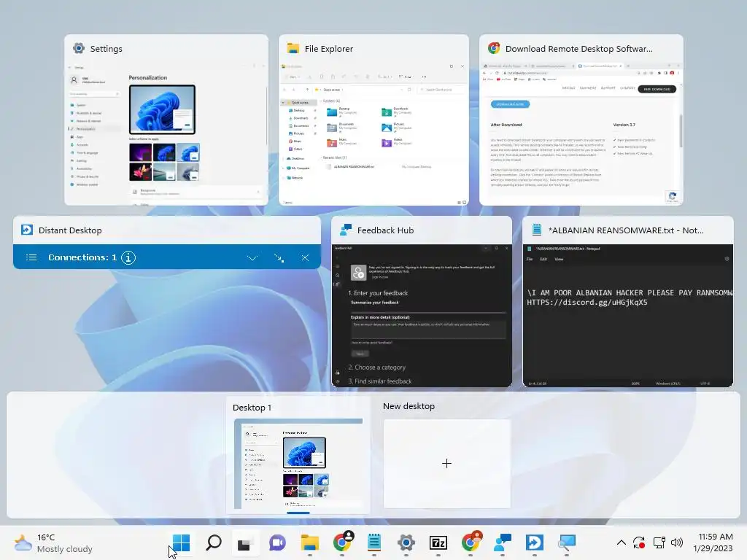747x560 pixels.
Task: Open the Chat app on the taskbar
Action: 277,542
